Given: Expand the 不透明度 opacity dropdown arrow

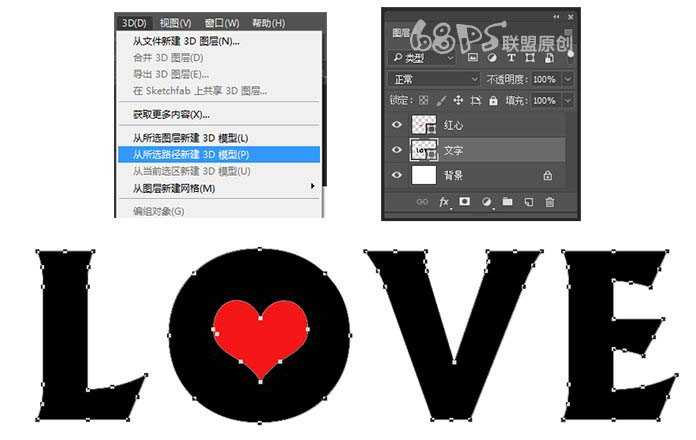Looking at the screenshot, I should point(568,79).
